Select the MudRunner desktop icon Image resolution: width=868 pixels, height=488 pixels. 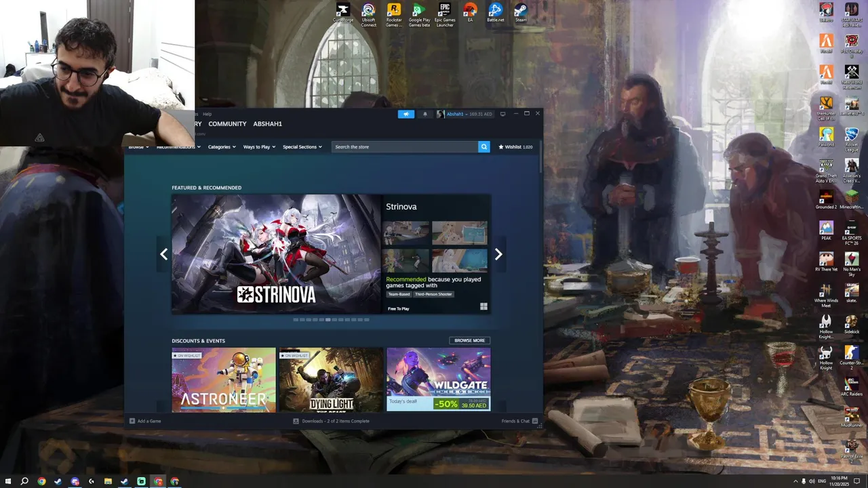(x=852, y=418)
